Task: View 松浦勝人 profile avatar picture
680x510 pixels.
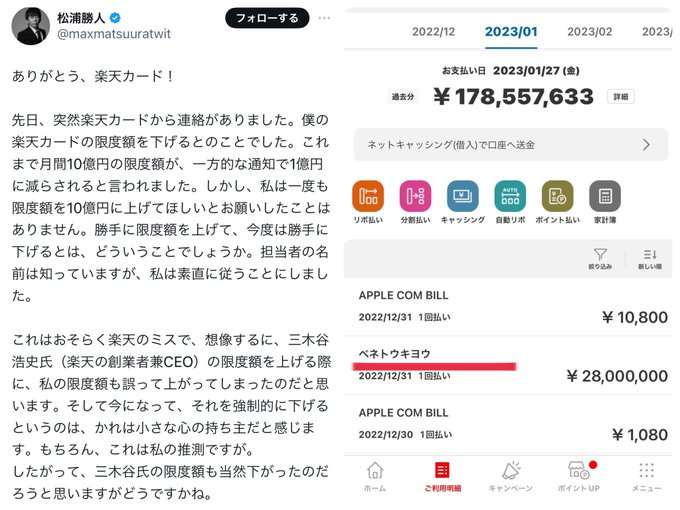Action: [30, 26]
